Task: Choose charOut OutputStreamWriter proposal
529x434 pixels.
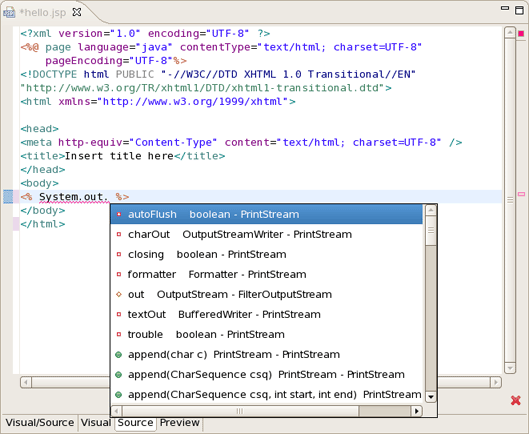Action: pos(267,234)
